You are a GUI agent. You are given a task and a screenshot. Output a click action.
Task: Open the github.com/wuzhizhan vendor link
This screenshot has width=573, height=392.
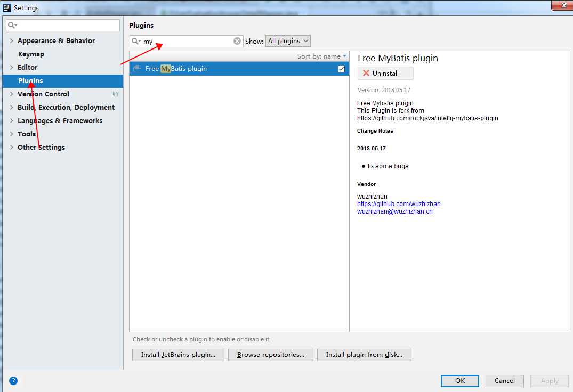(399, 203)
